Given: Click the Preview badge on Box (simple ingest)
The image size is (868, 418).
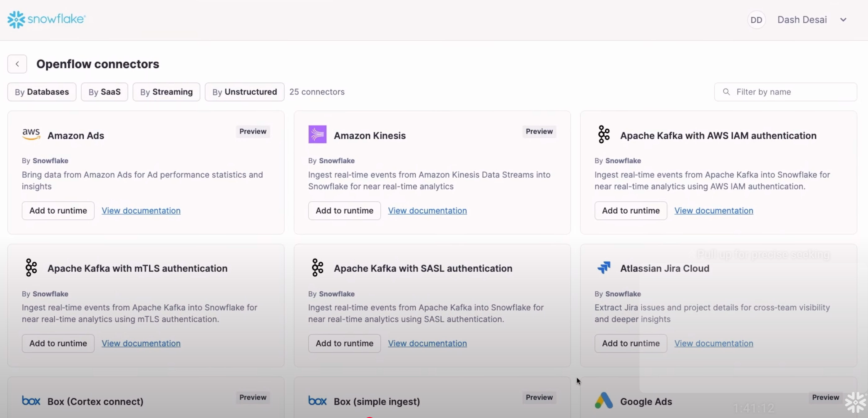Looking at the screenshot, I should (539, 398).
